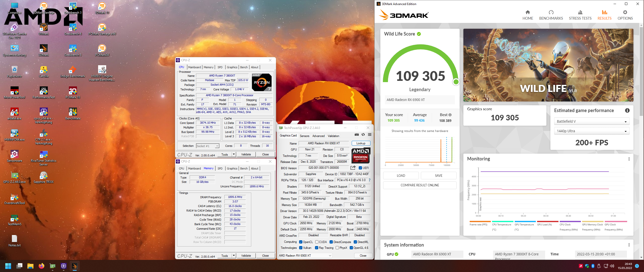Switch to Sensors tab in GPU-Z
This screenshot has height=272, width=644.
pyautogui.click(x=304, y=136)
